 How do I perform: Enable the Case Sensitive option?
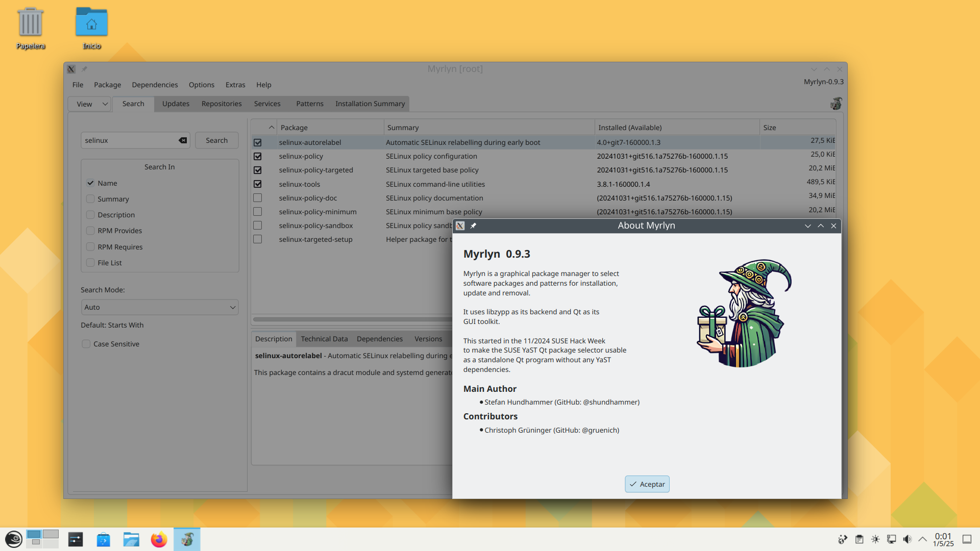[86, 344]
